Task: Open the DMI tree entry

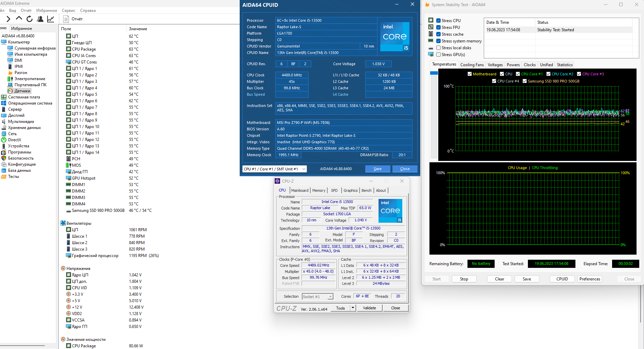Action: pyautogui.click(x=18, y=60)
